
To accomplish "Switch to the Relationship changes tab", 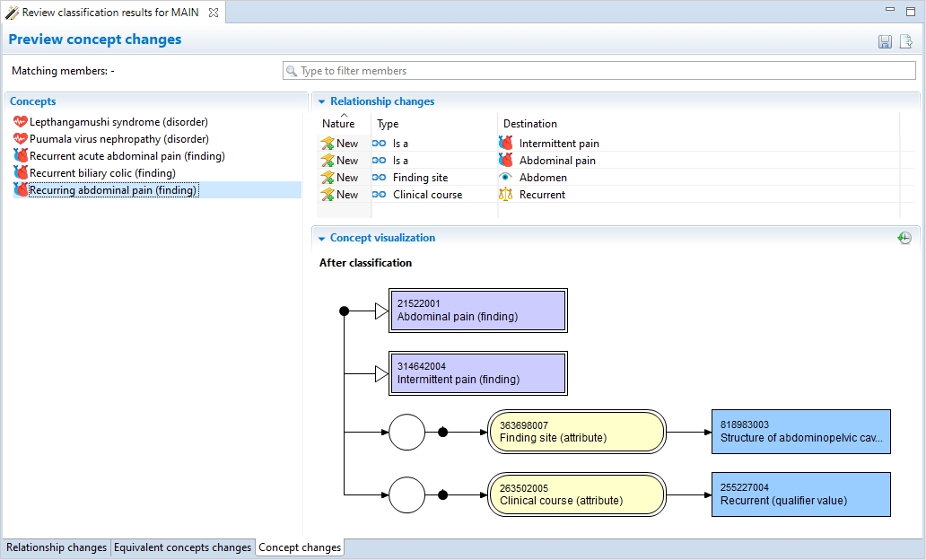I will point(57,547).
